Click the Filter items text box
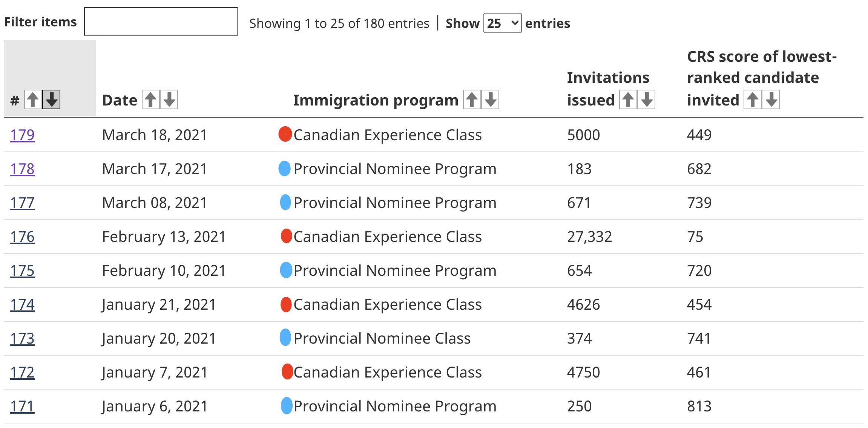868x428 pixels. [x=161, y=22]
